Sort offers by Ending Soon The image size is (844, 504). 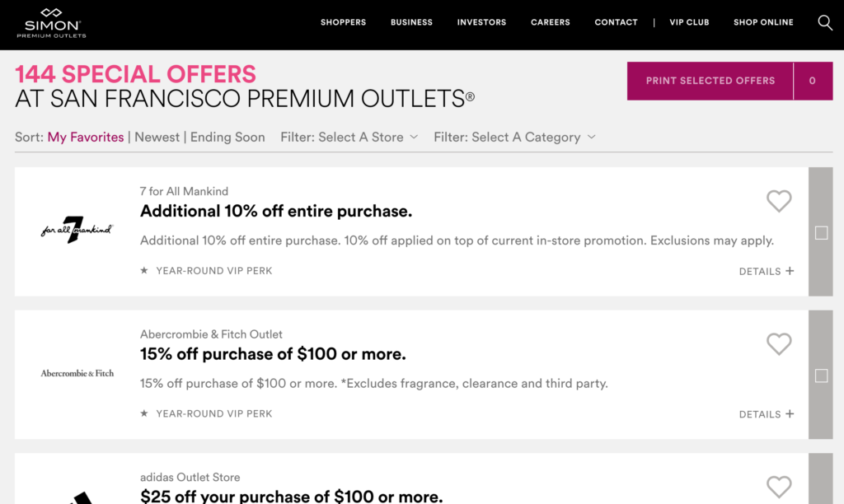click(x=227, y=138)
